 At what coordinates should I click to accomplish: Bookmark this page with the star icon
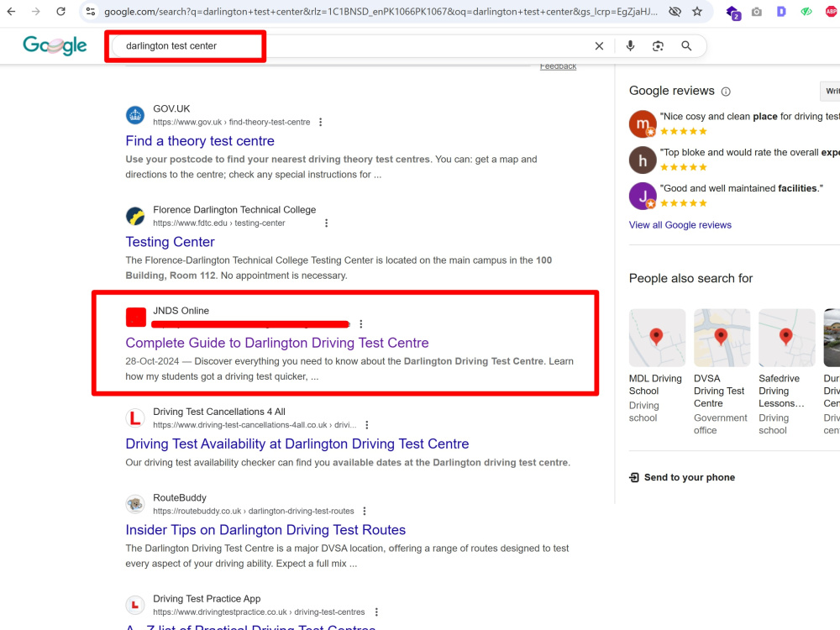pyautogui.click(x=697, y=11)
